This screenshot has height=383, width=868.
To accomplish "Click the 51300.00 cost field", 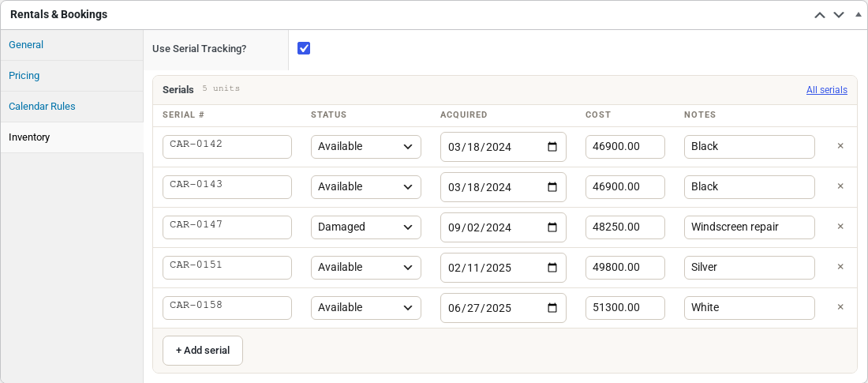I will 625,308.
